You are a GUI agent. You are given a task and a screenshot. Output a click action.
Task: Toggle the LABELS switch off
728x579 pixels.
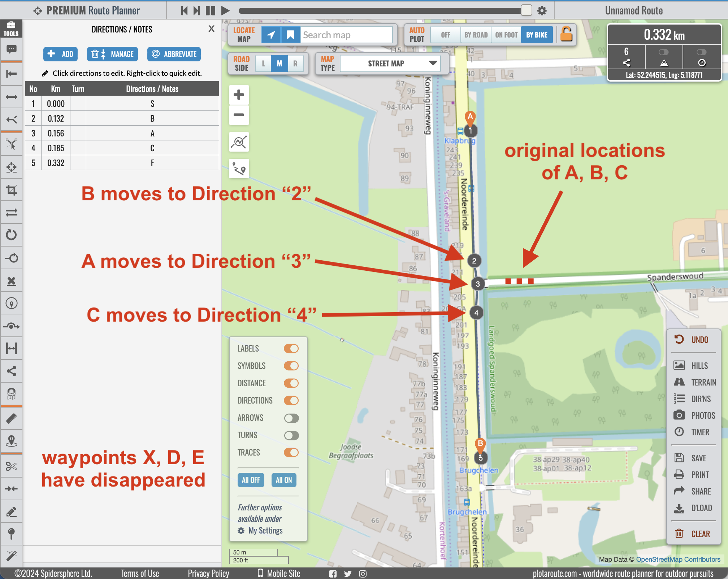(291, 348)
